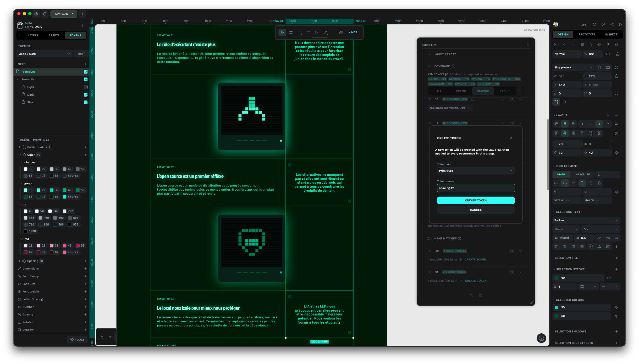Screen dimensions: 639x364
Task: Switch to the Layers tab
Action: 33,35
